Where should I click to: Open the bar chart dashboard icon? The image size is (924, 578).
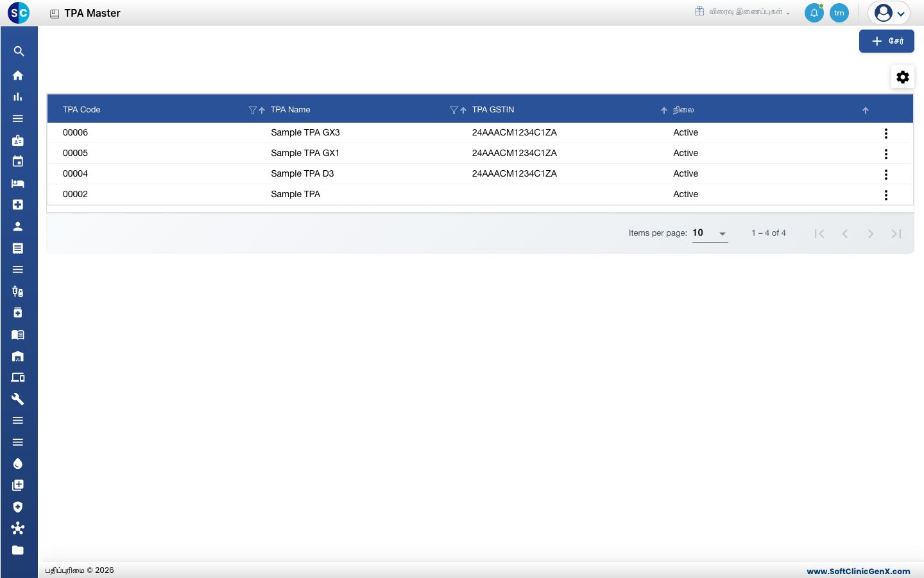point(18,97)
